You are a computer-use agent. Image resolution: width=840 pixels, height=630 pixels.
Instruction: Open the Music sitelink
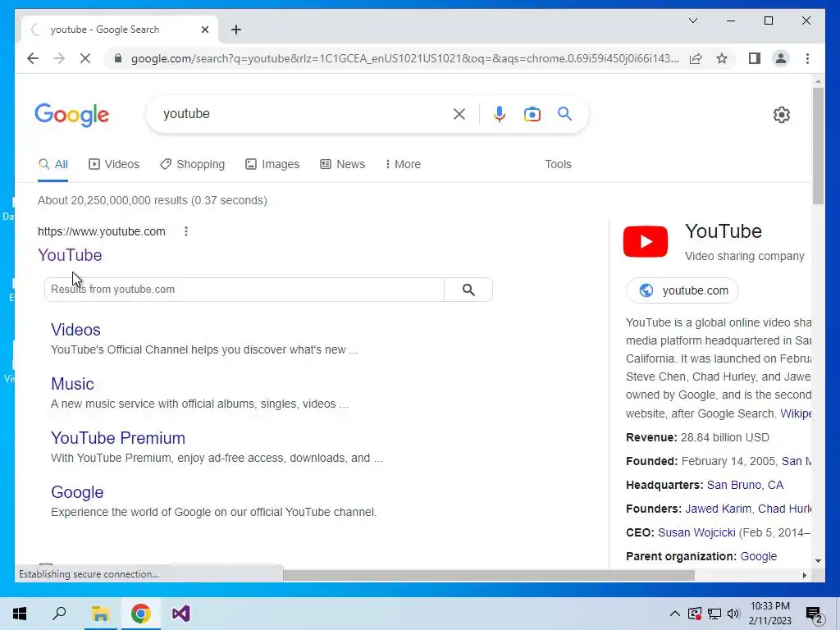tap(72, 384)
